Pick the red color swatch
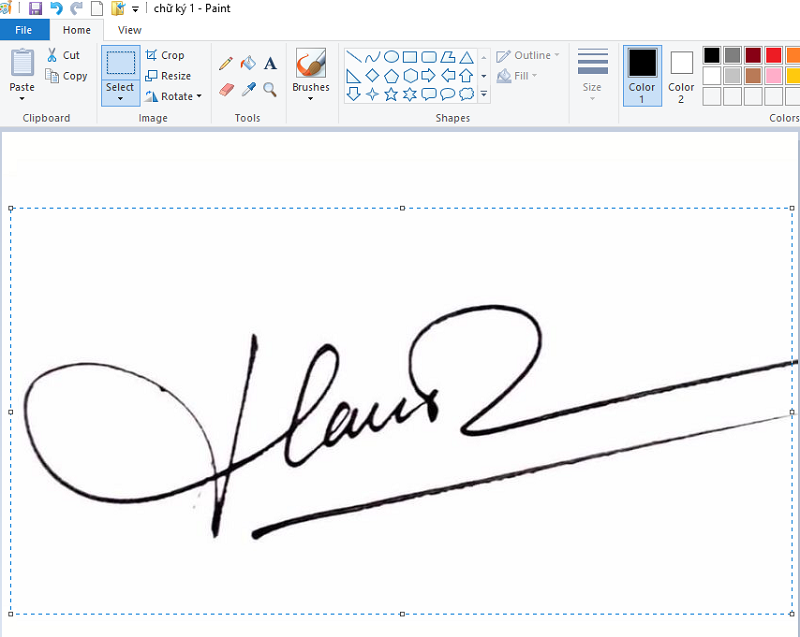This screenshot has width=800, height=637. pos(773,55)
